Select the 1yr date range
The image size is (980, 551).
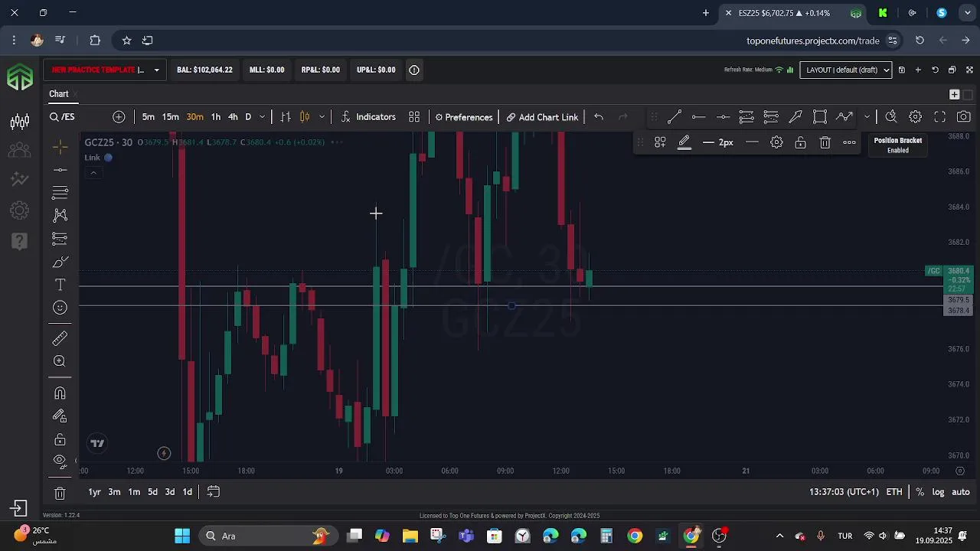click(x=94, y=492)
